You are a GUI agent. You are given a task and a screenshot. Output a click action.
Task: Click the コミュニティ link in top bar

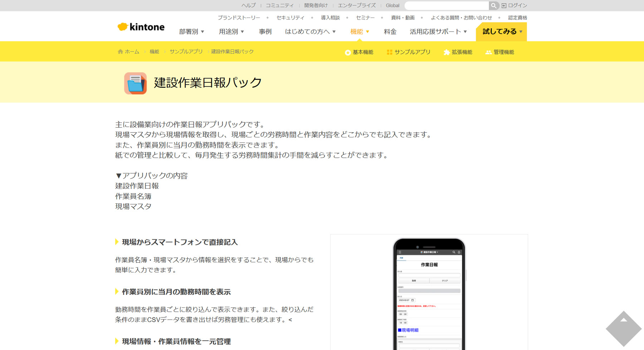point(279,5)
